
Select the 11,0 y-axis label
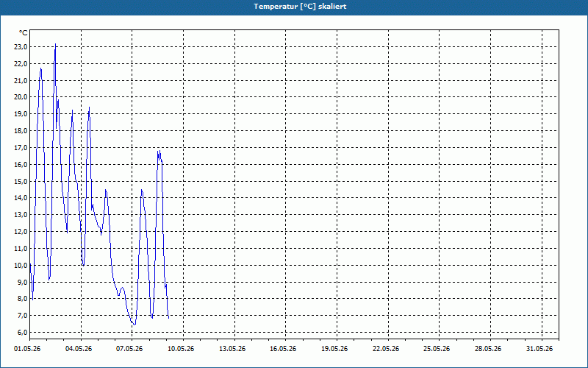pyautogui.click(x=21, y=248)
